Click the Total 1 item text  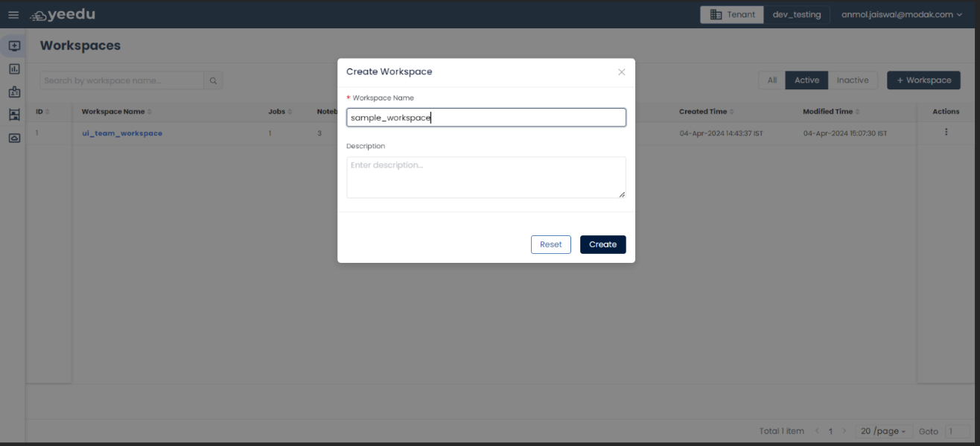(x=782, y=431)
